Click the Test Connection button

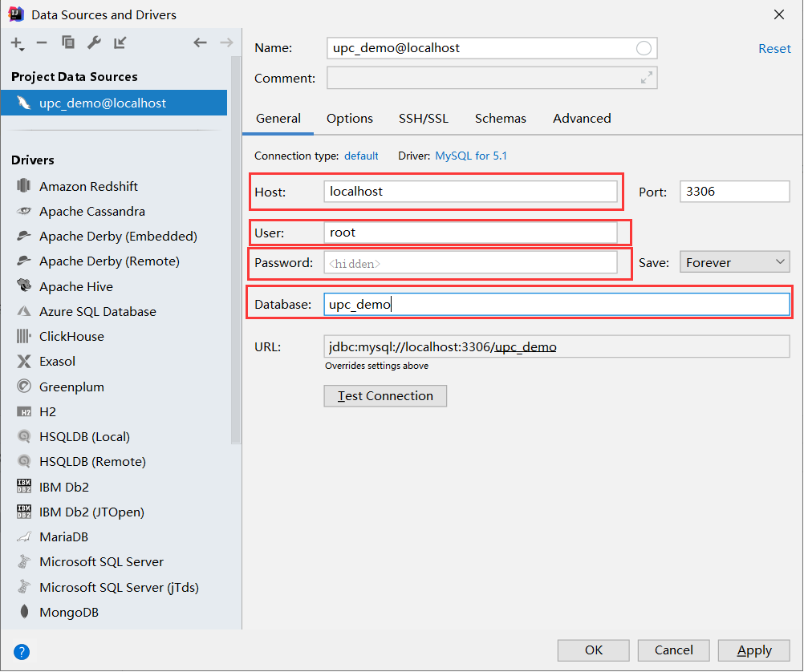coord(385,396)
